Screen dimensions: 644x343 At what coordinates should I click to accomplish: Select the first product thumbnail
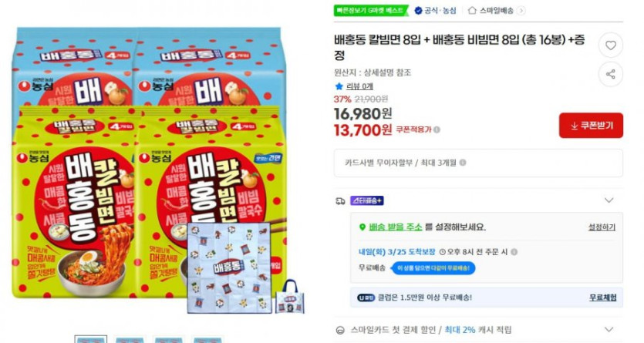91,339
